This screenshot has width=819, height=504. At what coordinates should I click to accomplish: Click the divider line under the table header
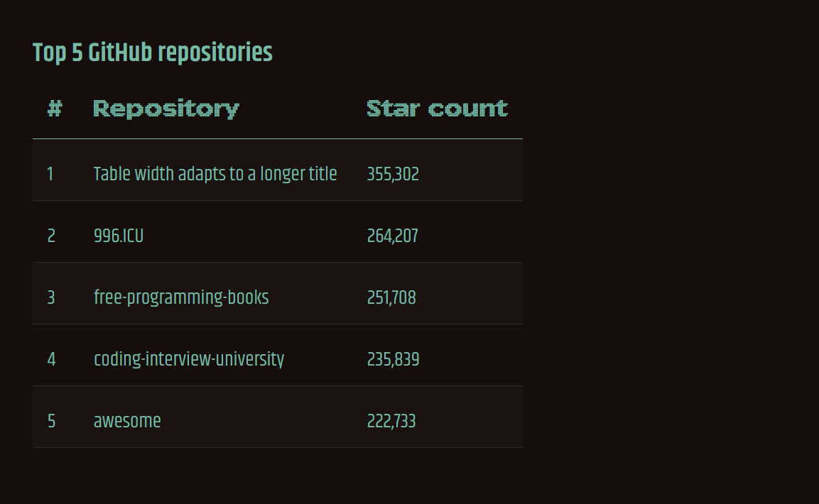(x=277, y=139)
